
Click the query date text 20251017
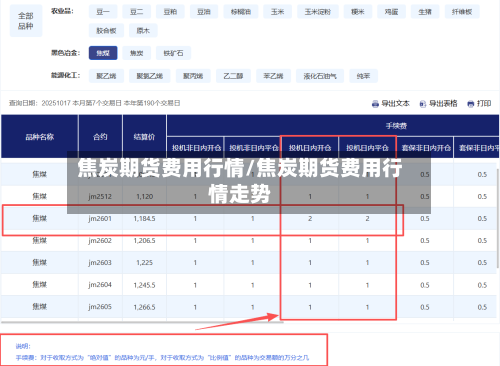click(56, 103)
